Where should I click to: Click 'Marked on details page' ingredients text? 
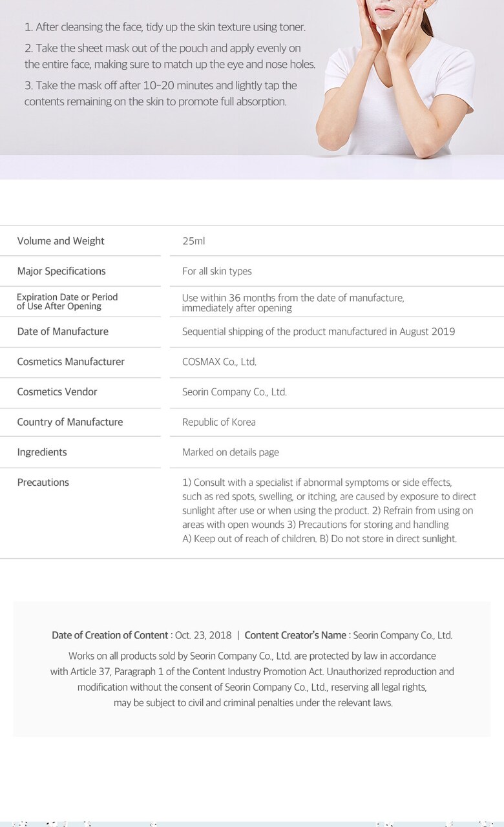(x=231, y=452)
